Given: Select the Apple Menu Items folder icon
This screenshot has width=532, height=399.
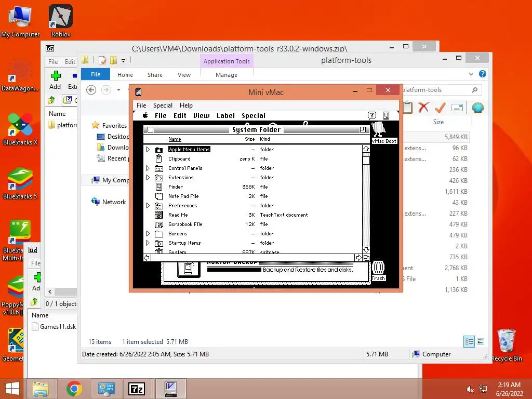Looking at the screenshot, I should [x=159, y=149].
